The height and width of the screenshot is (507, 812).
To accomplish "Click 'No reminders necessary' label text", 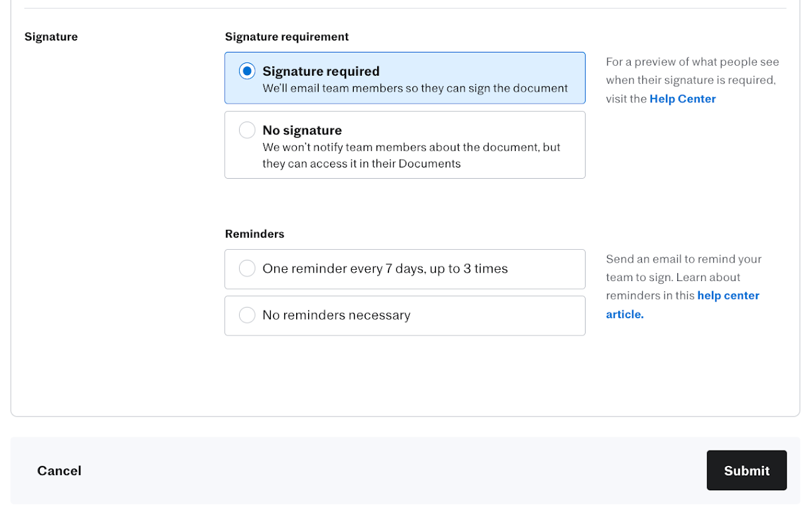I will [x=336, y=315].
